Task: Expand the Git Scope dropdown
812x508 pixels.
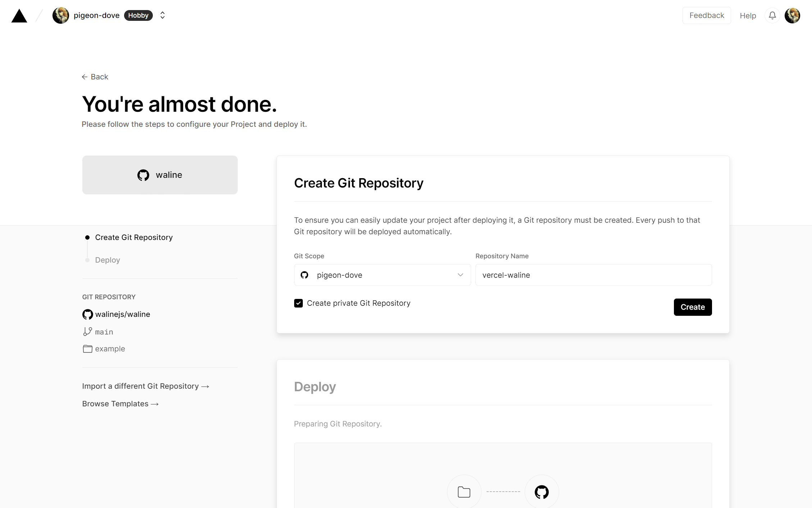Action: click(382, 275)
